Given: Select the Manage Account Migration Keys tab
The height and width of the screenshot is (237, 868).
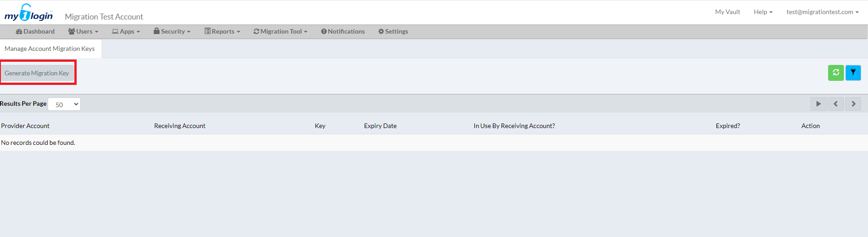Looking at the screenshot, I should pos(50,49).
